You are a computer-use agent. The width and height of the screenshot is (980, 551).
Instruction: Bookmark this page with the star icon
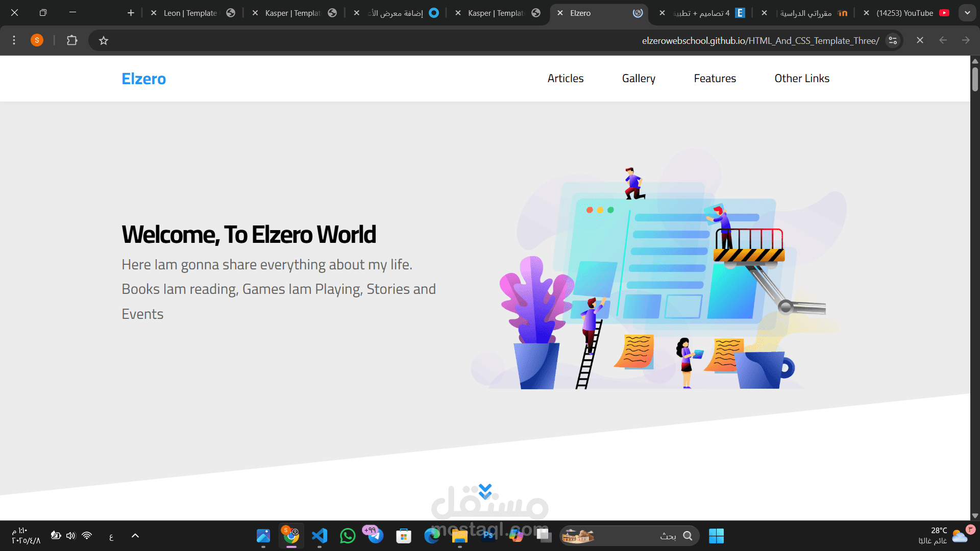[x=104, y=40]
